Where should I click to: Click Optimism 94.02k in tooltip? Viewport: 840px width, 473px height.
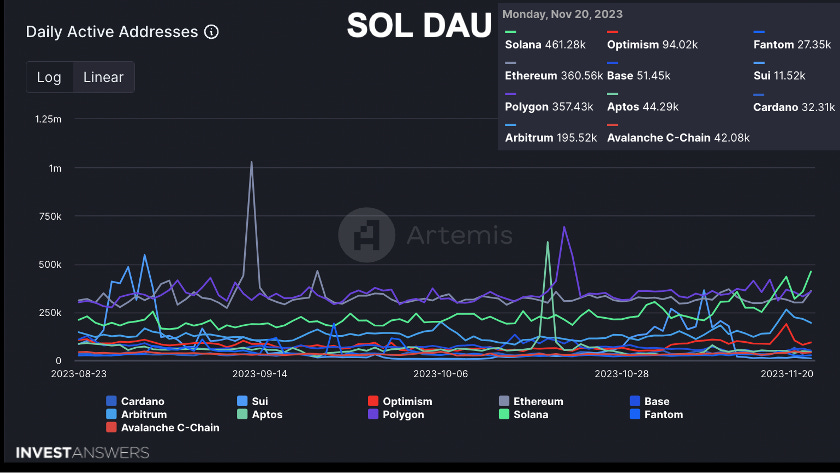pyautogui.click(x=652, y=44)
